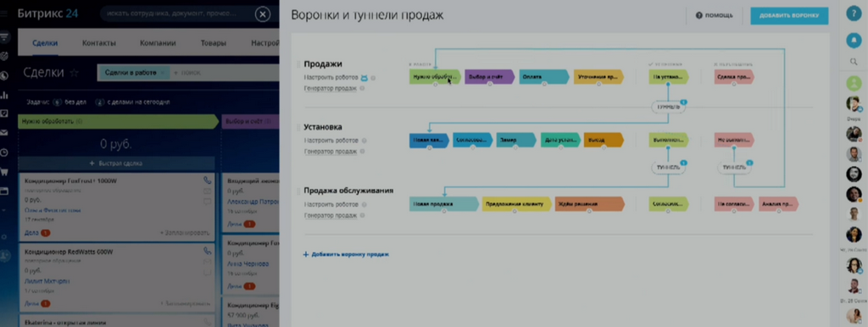The width and height of the screenshot is (868, 327).
Task: Open the notifications bell in right panel
Action: pyautogui.click(x=854, y=41)
